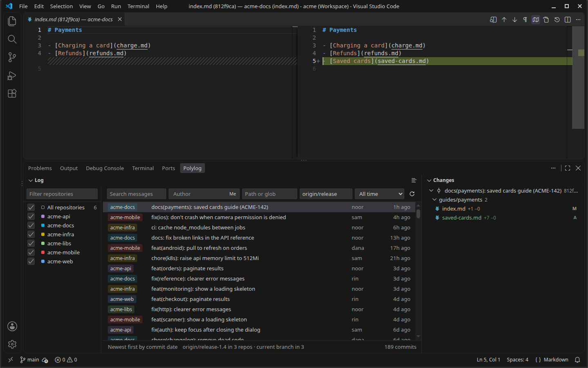
Task: Maximize the bottom panel
Action: [x=568, y=168]
